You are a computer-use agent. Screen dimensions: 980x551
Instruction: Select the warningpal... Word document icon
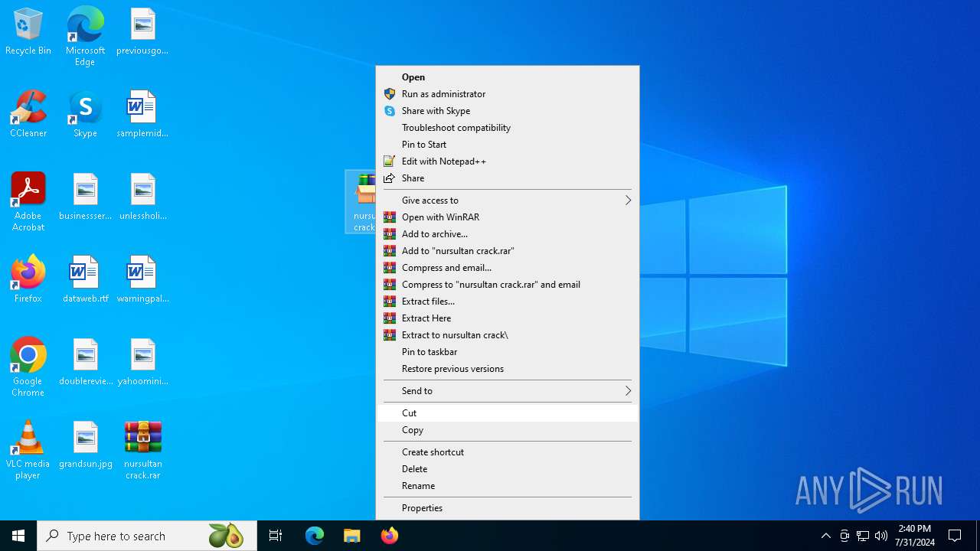142,280
